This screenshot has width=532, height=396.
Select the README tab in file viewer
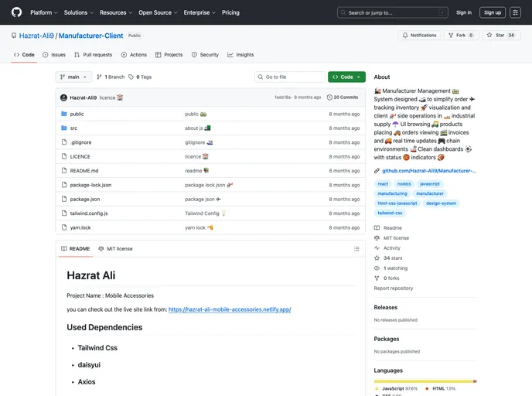(75, 249)
